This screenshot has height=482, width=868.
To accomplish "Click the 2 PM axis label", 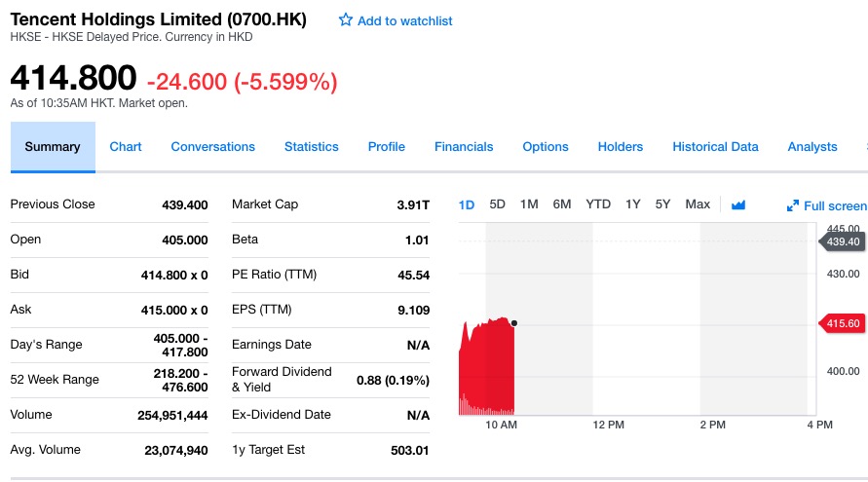I will [712, 425].
